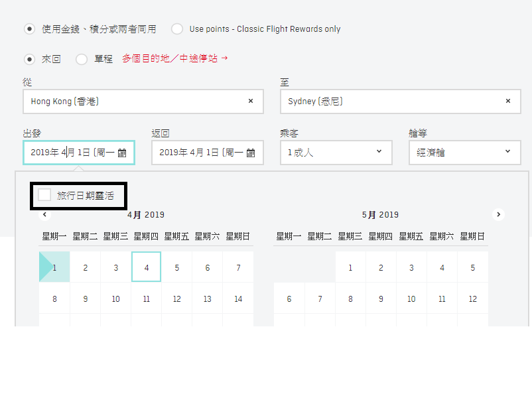Click the 返回 return date field
532x406 pixels.
click(208, 153)
